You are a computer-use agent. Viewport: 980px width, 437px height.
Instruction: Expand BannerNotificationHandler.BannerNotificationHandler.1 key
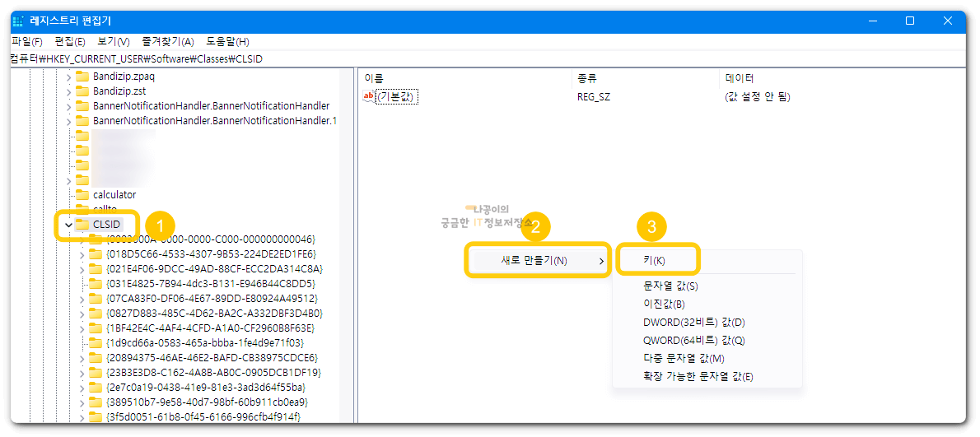68,120
